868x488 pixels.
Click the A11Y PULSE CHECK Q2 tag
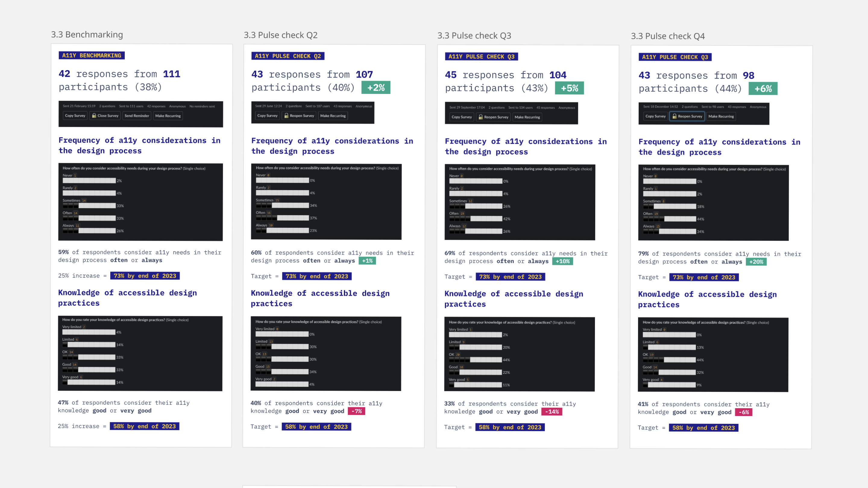click(x=288, y=56)
